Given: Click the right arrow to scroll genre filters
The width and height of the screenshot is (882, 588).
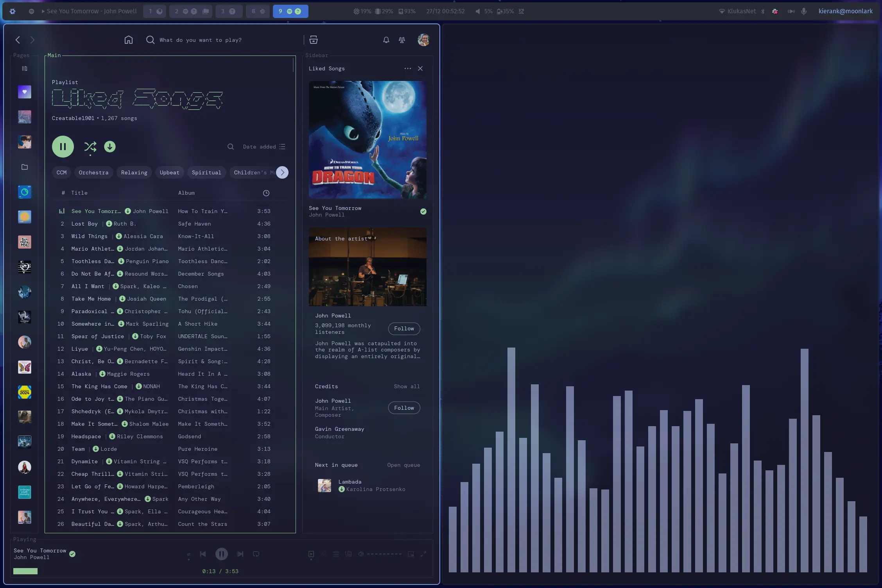Looking at the screenshot, I should (x=282, y=172).
